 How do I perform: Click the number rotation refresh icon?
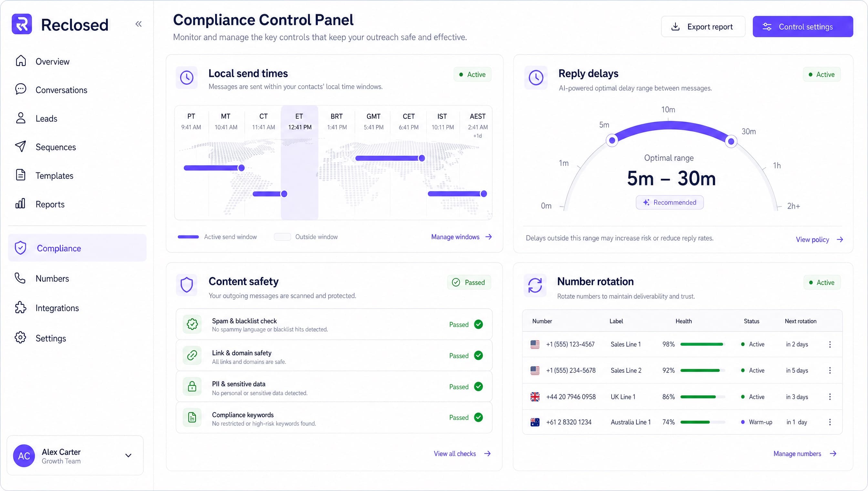coord(535,285)
